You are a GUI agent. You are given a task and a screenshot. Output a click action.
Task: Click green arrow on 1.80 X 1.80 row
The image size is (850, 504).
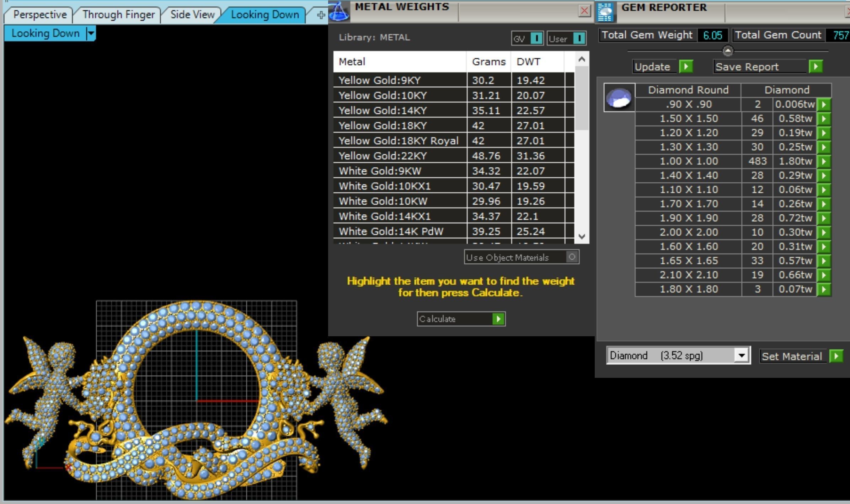[824, 289]
